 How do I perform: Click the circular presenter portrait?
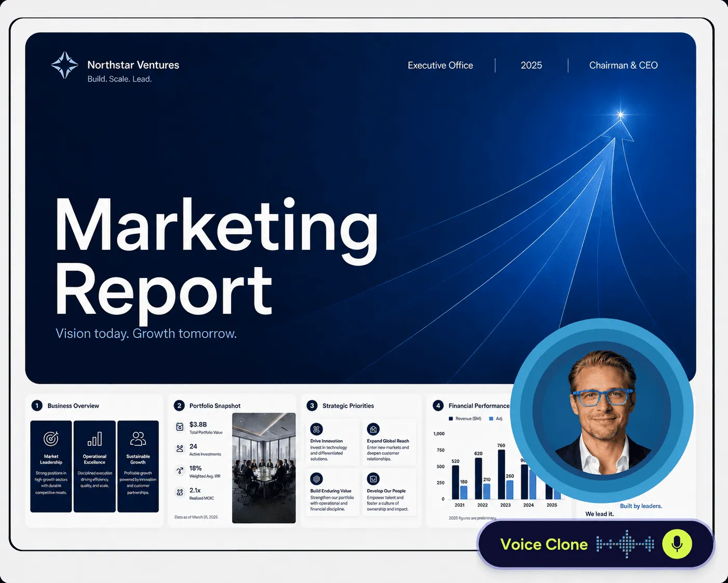tap(602, 410)
